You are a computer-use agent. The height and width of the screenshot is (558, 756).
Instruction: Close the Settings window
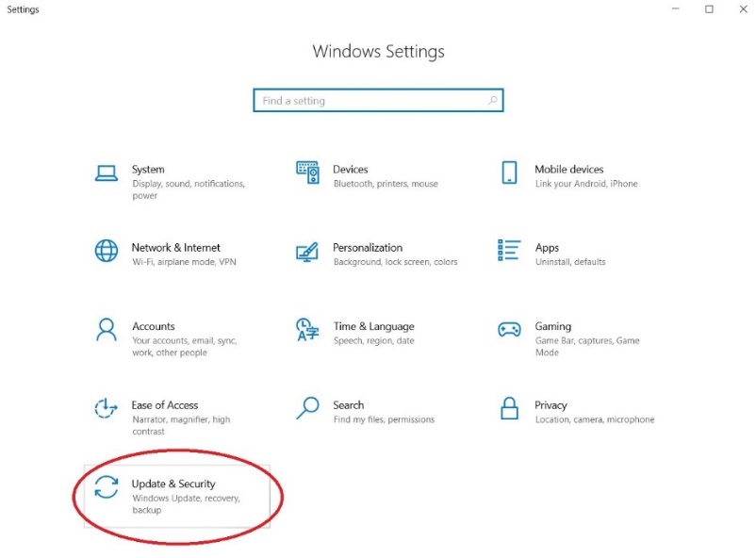point(743,8)
